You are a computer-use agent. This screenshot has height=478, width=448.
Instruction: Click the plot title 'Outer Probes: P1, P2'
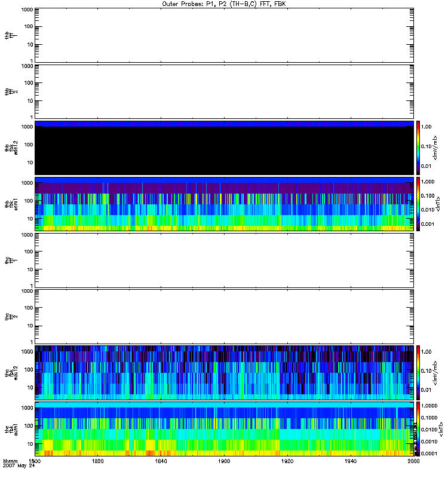224,4
